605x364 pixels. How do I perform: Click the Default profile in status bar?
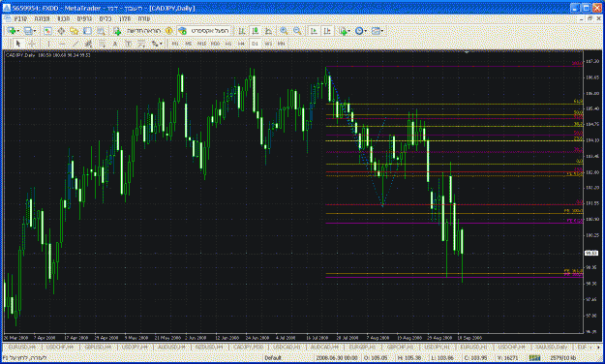(x=273, y=358)
